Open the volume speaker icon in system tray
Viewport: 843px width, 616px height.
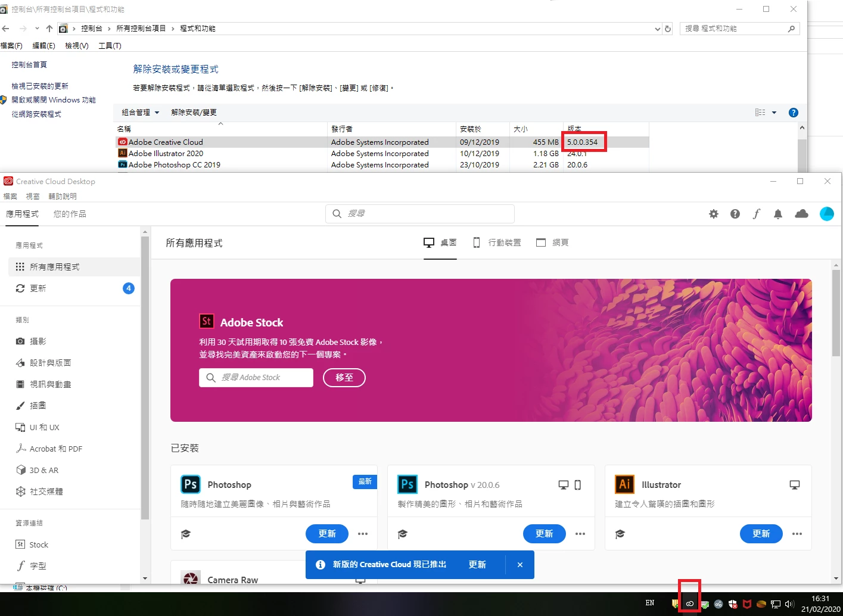click(789, 603)
